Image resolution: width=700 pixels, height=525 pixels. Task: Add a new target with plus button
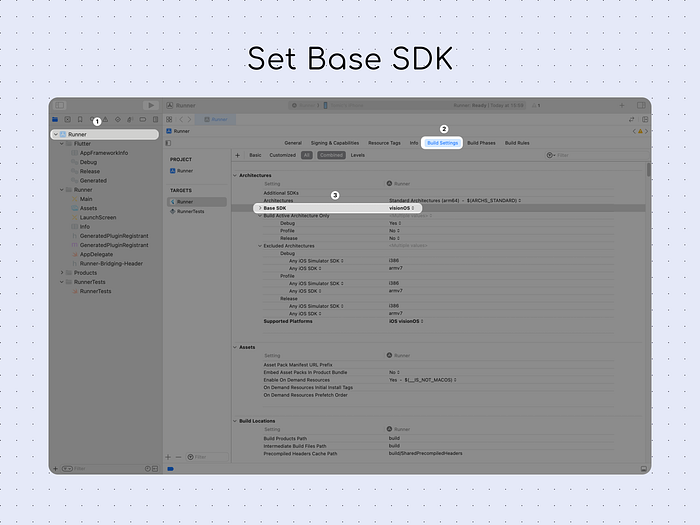click(168, 457)
